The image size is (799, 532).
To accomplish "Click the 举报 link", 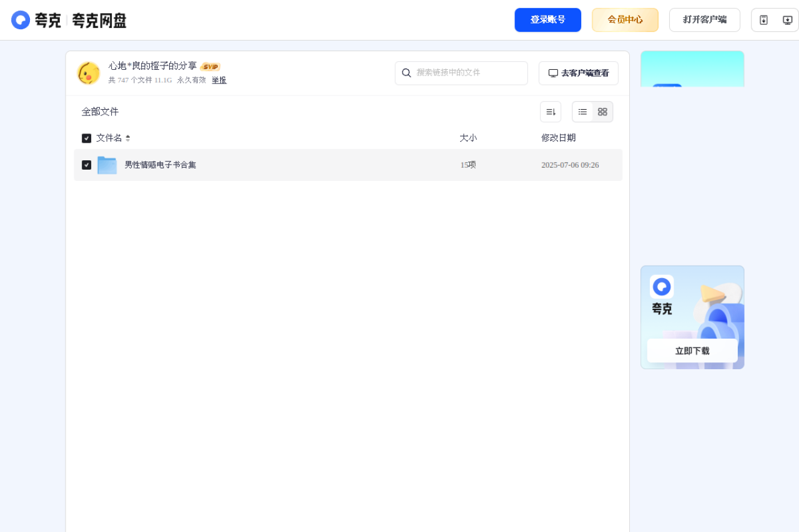I will [x=218, y=80].
